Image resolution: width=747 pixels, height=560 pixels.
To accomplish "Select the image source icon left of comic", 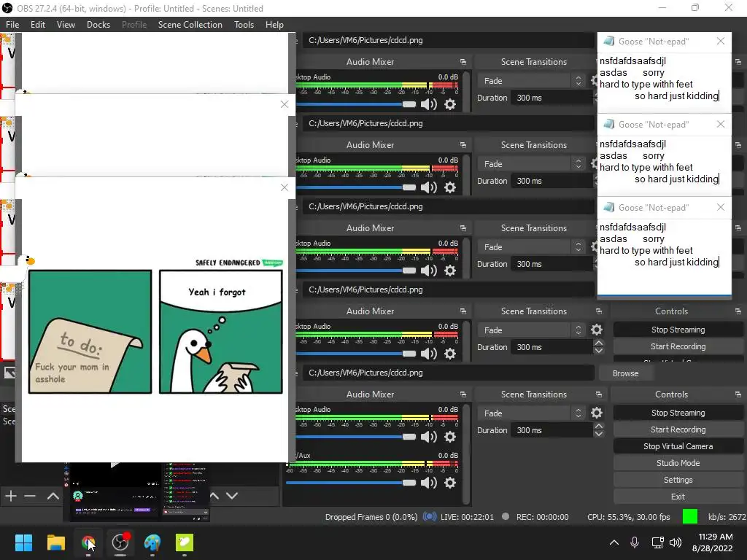I will (9, 373).
